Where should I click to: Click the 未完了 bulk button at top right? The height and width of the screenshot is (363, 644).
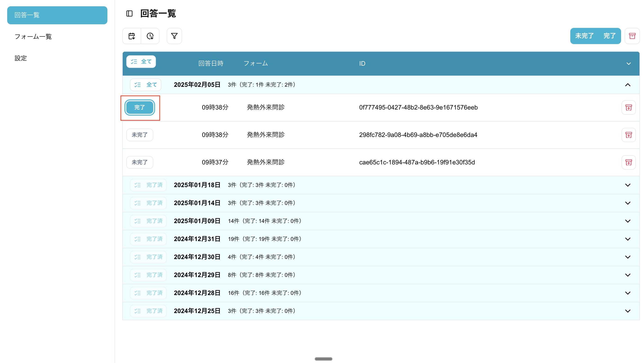584,36
